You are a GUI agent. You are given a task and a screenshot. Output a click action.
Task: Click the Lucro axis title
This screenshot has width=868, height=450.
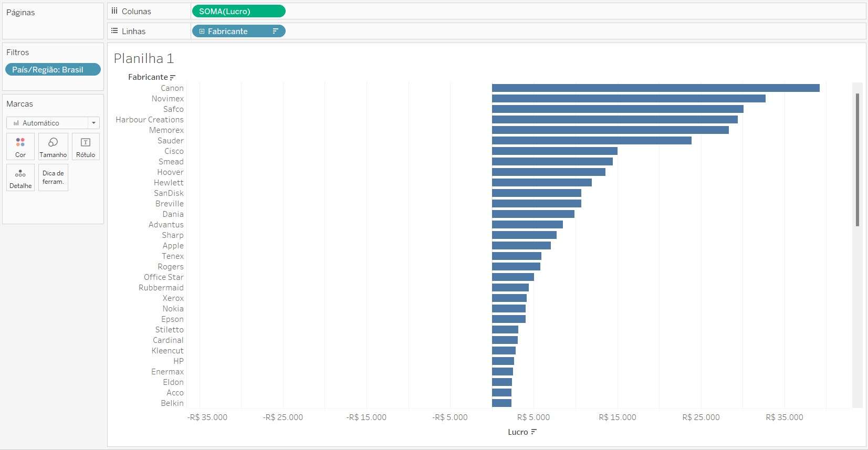point(518,432)
